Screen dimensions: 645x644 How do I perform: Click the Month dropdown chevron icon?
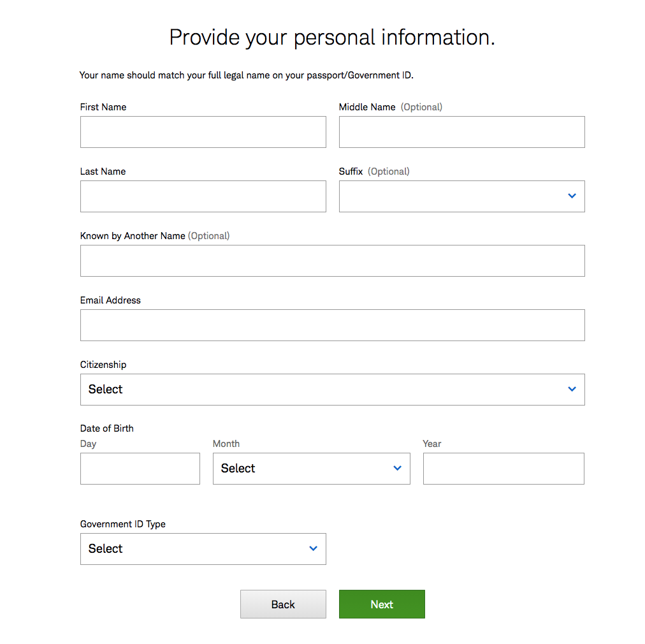click(397, 468)
